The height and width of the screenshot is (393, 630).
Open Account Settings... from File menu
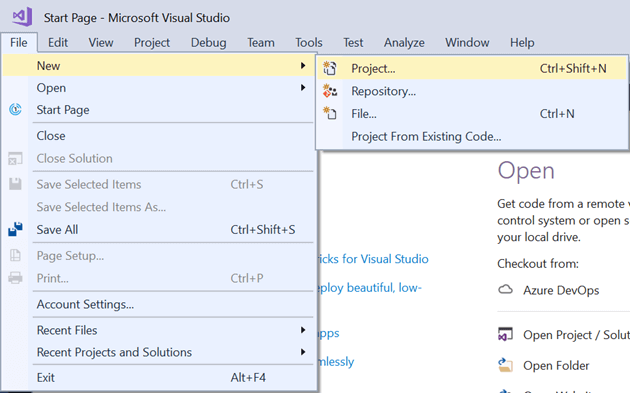158,304
